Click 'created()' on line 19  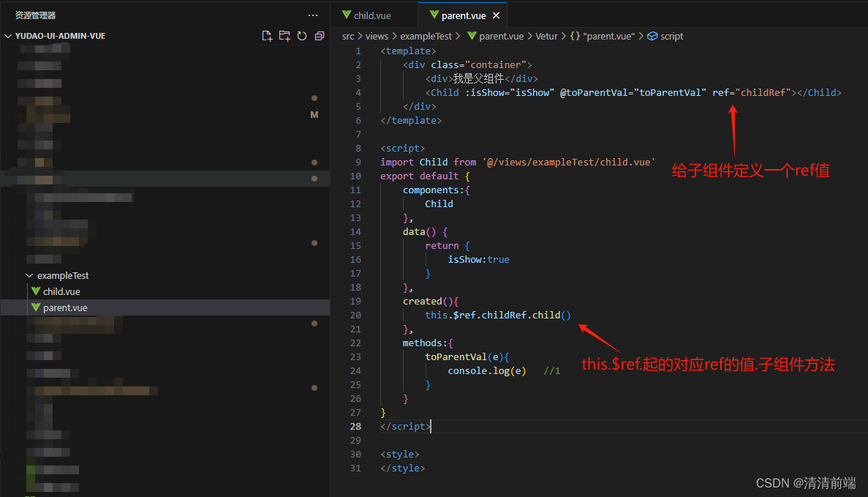(x=427, y=302)
